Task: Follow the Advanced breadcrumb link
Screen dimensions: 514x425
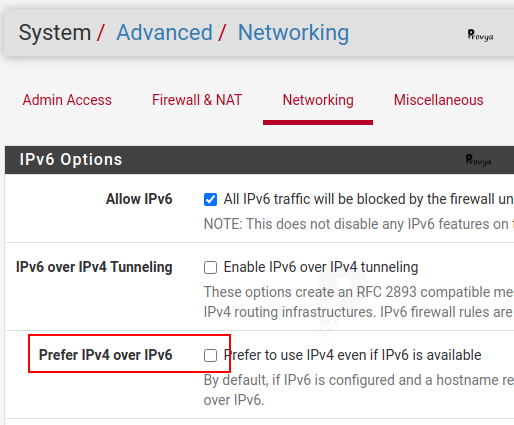Action: [164, 33]
